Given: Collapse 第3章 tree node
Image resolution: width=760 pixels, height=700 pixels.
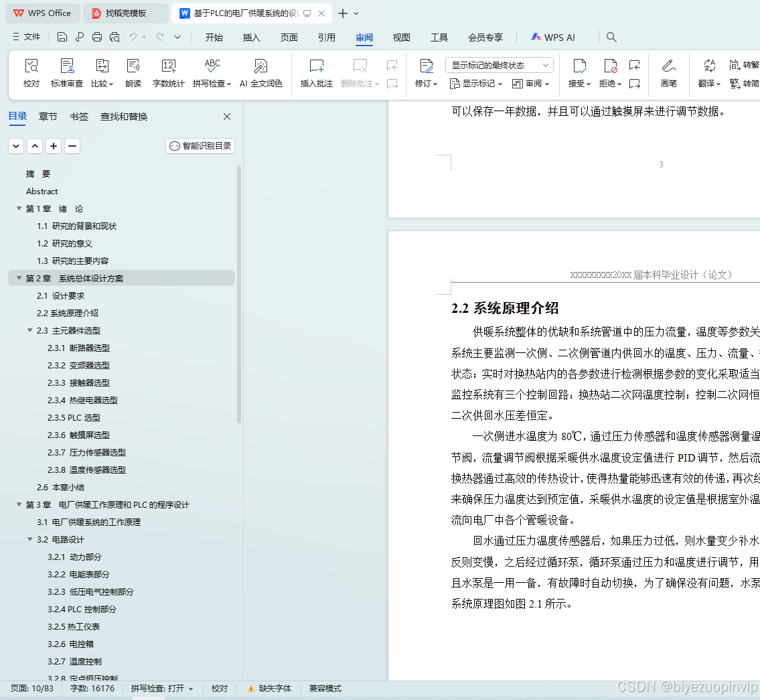Looking at the screenshot, I should [19, 504].
